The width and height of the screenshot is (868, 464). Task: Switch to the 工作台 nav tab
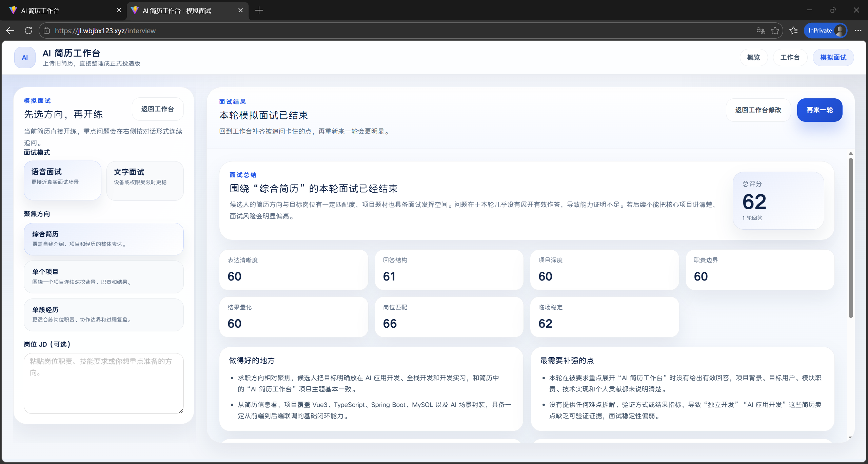tap(790, 57)
